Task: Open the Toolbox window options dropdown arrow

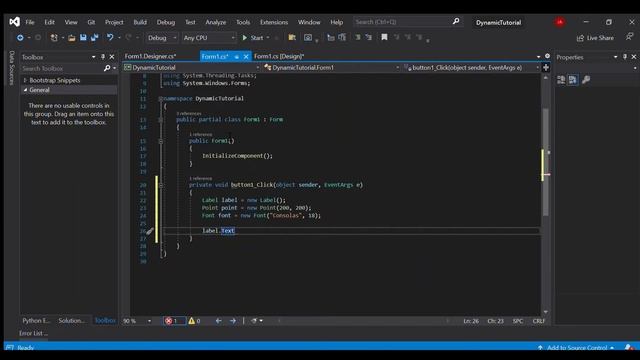Action: tap(93, 57)
